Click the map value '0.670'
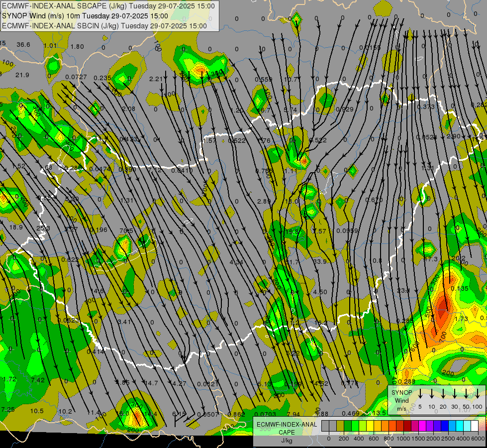 tap(374, 200)
